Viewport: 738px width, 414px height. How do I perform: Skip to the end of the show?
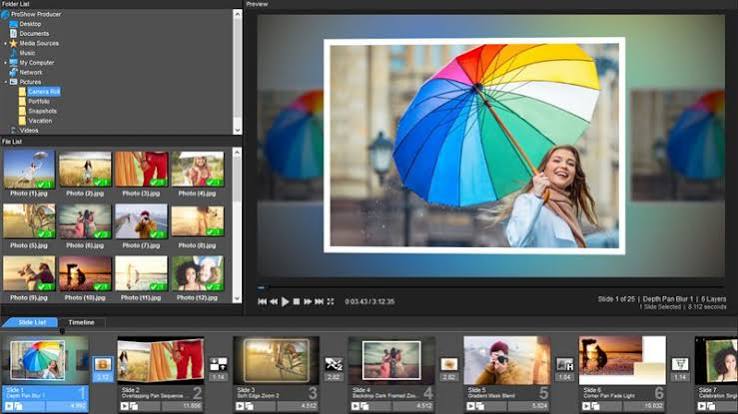coord(319,302)
